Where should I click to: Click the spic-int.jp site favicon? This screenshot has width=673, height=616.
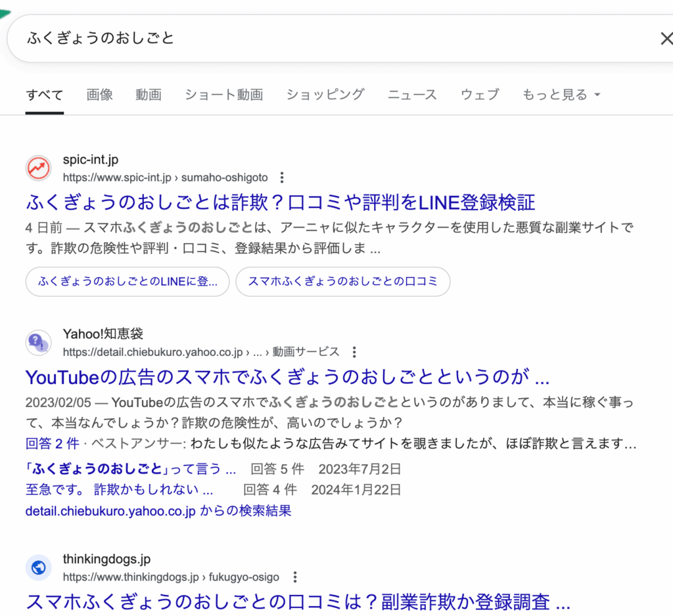coord(39,168)
